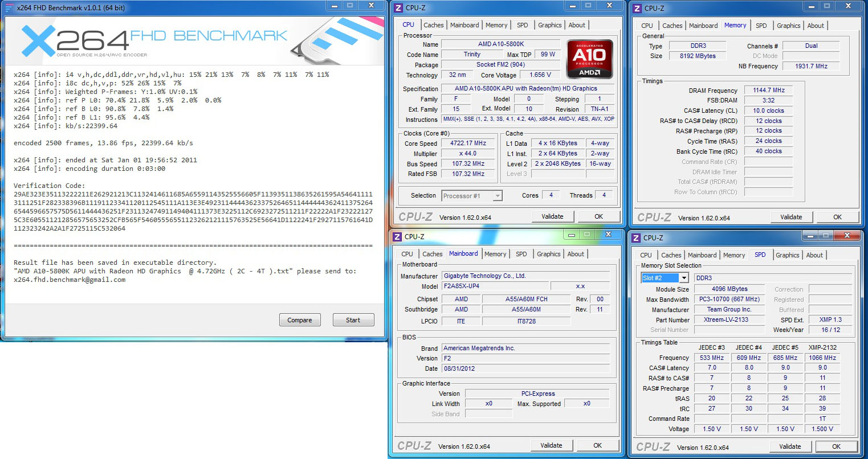This screenshot has width=868, height=459.
Task: Click the Core Voltage value 1.656 V
Action: 540,75
